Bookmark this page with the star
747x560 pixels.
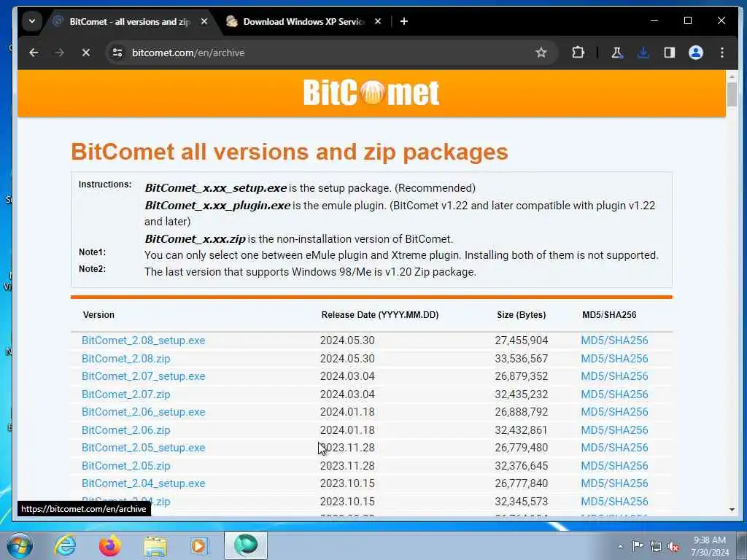click(x=541, y=52)
